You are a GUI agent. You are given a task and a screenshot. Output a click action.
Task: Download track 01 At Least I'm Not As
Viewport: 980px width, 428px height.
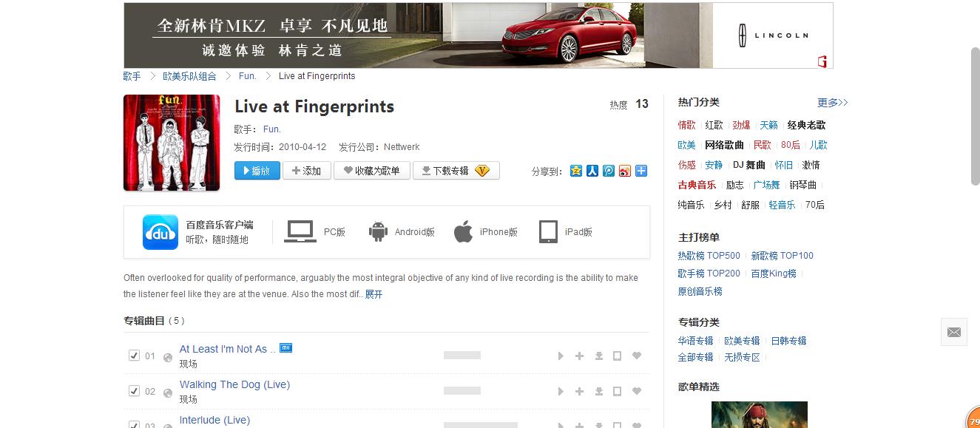[x=599, y=356]
